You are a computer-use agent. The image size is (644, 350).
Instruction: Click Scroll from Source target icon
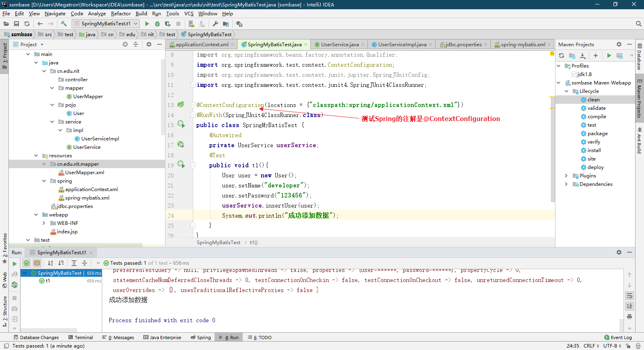pos(125,44)
